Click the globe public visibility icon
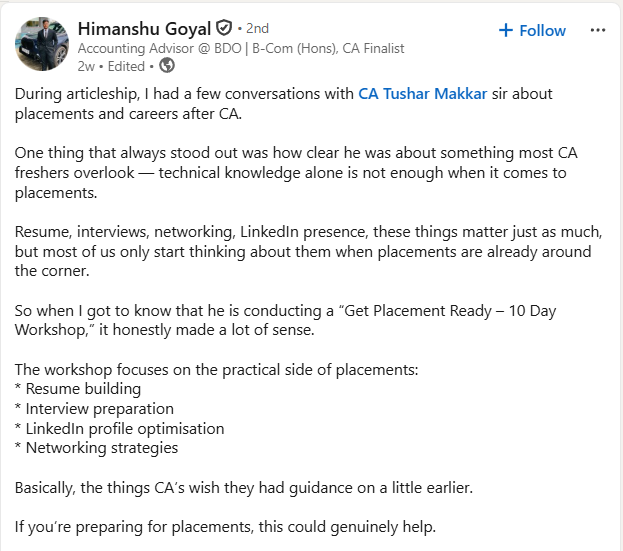Viewport: 623px width, 551px height. click(x=167, y=66)
